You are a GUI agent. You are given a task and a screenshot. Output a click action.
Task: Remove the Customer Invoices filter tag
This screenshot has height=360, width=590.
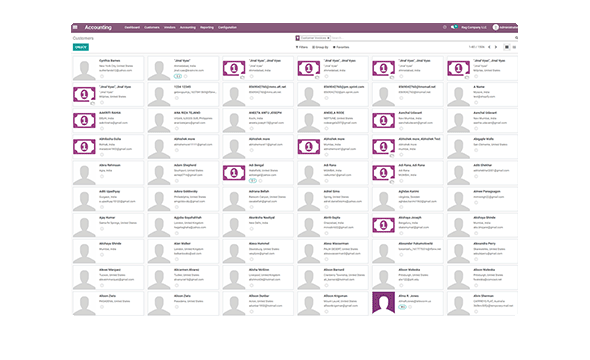click(328, 38)
